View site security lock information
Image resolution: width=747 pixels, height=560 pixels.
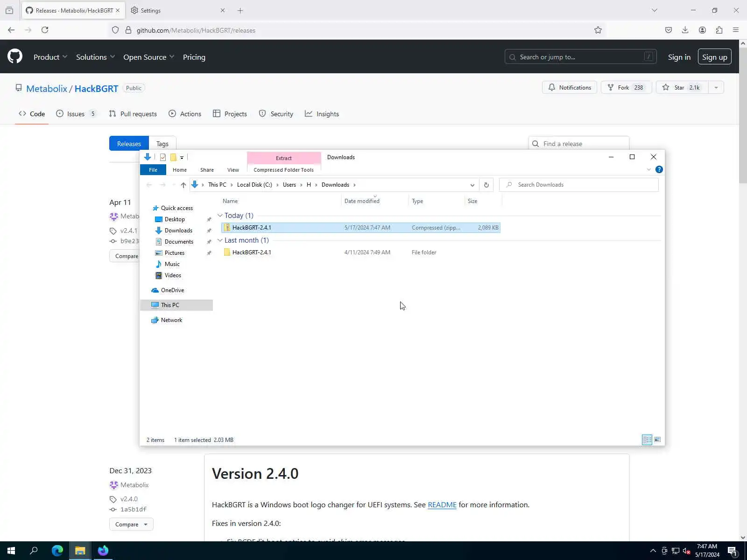pyautogui.click(x=128, y=30)
